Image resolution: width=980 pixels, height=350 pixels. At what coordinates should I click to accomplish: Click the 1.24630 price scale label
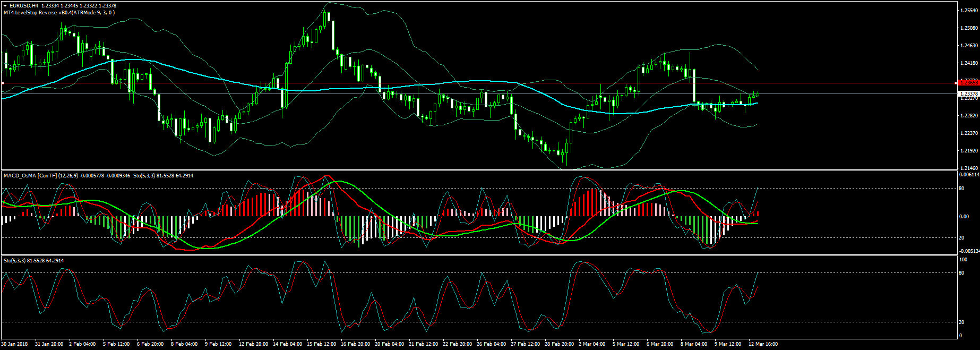[969, 46]
